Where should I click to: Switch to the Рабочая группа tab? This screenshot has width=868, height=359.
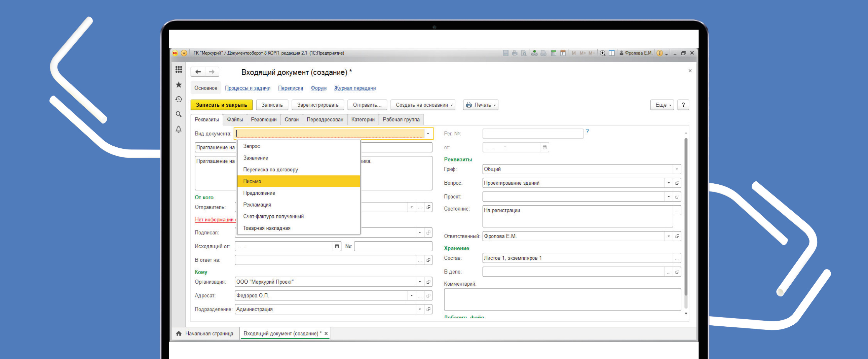pos(401,119)
